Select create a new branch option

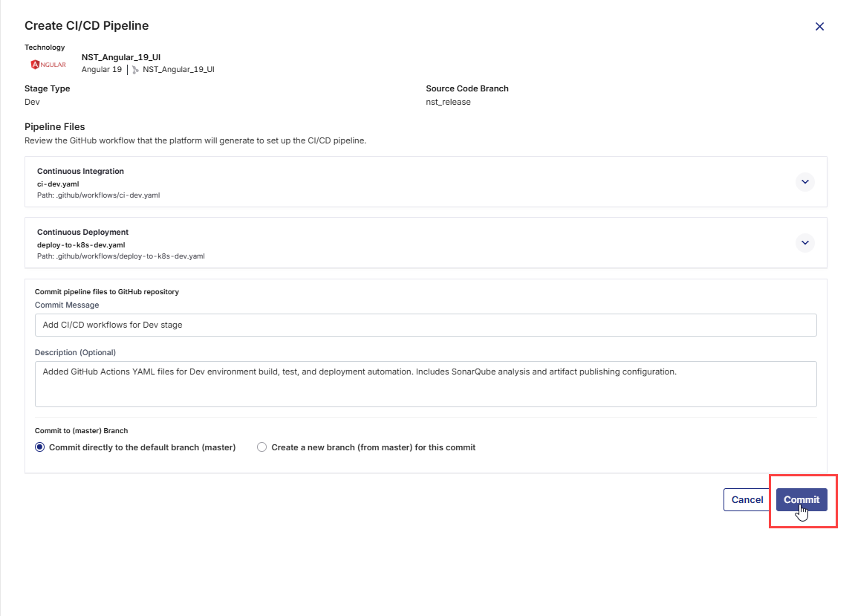[x=261, y=447]
